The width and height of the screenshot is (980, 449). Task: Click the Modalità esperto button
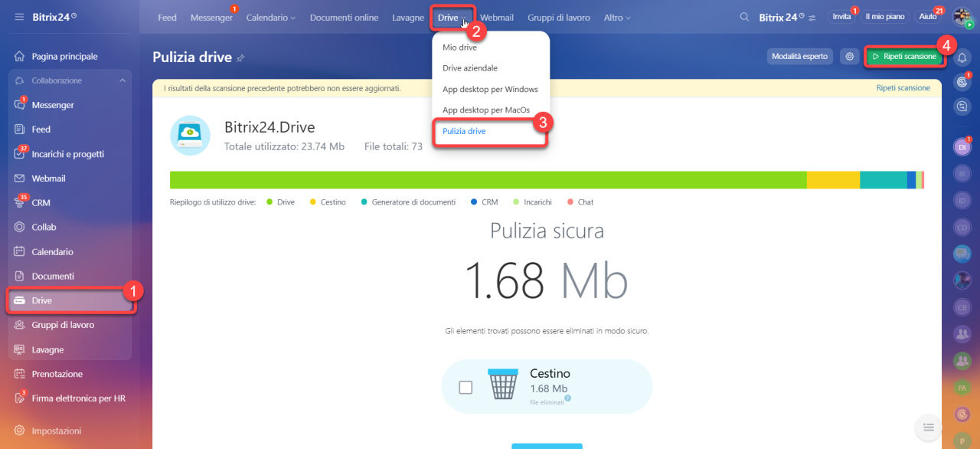pos(799,57)
